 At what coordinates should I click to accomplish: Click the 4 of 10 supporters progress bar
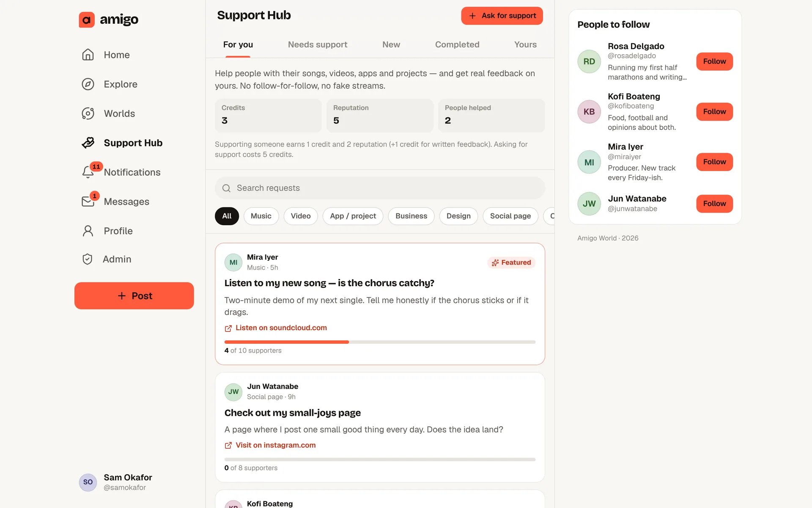(x=380, y=342)
